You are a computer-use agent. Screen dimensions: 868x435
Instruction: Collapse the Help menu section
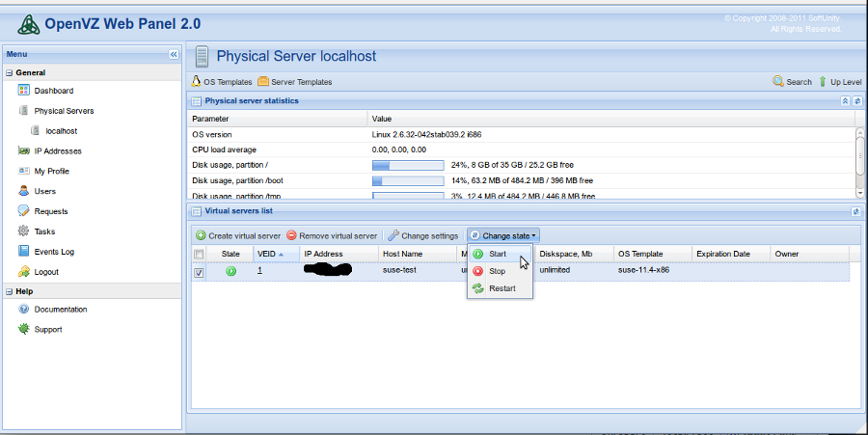pyautogui.click(x=9, y=291)
